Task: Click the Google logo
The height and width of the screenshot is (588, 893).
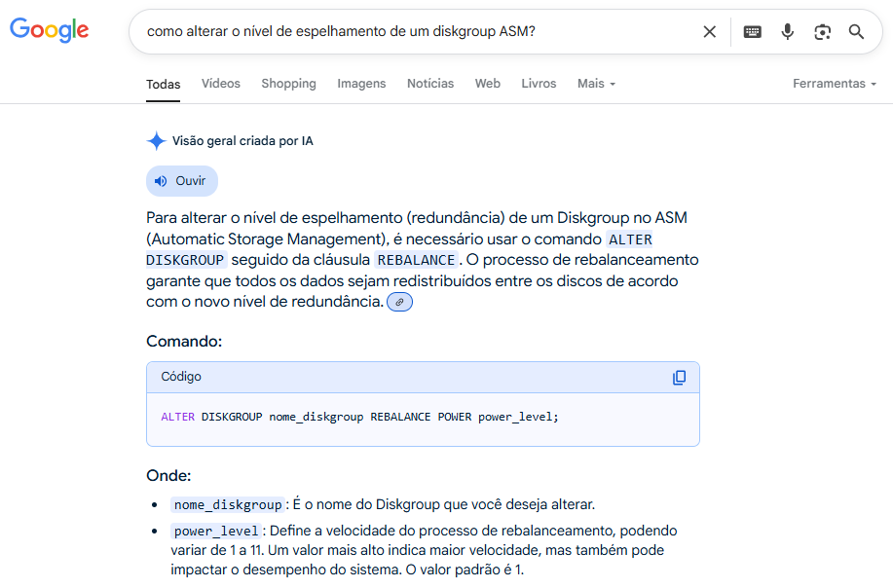Action: tap(50, 30)
